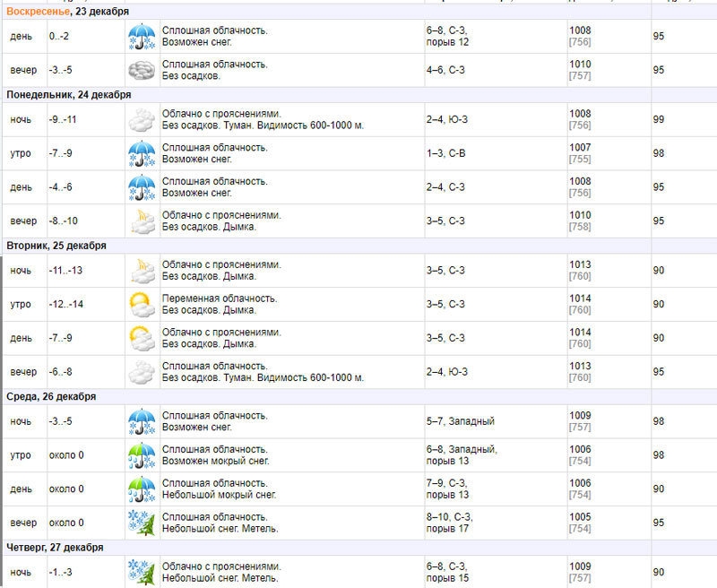Screen dimensions: 717x588
Task: Select the 'порыв 17' wind text on Wednesday evening
Action: point(447,529)
